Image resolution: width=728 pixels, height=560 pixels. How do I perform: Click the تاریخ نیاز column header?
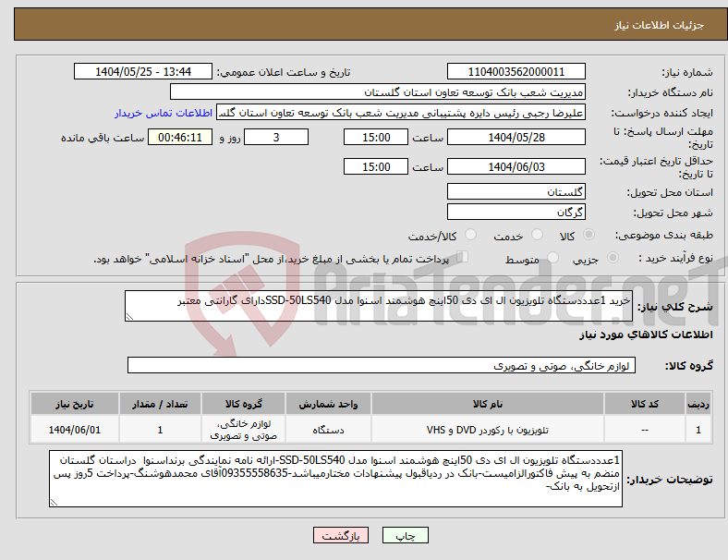[x=75, y=404]
